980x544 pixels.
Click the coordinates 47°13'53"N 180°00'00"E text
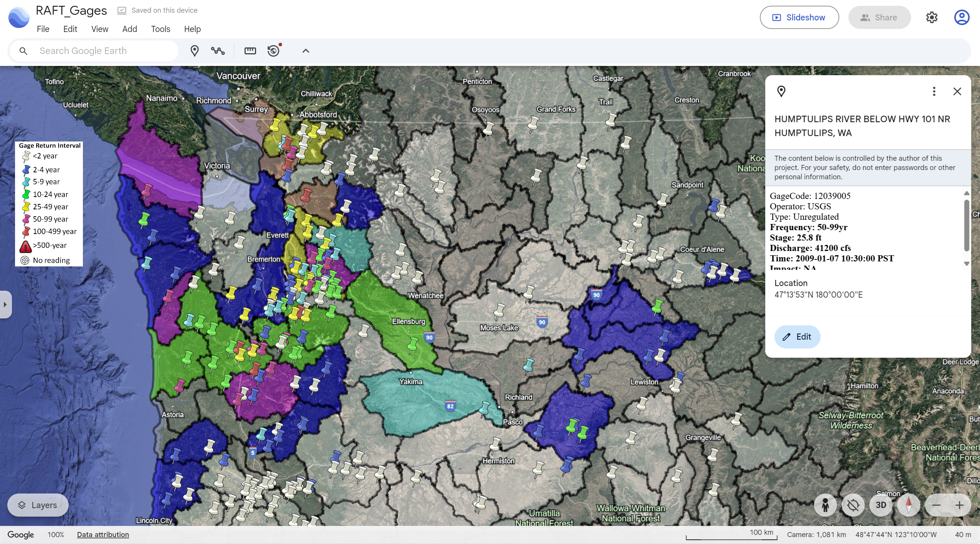point(818,295)
